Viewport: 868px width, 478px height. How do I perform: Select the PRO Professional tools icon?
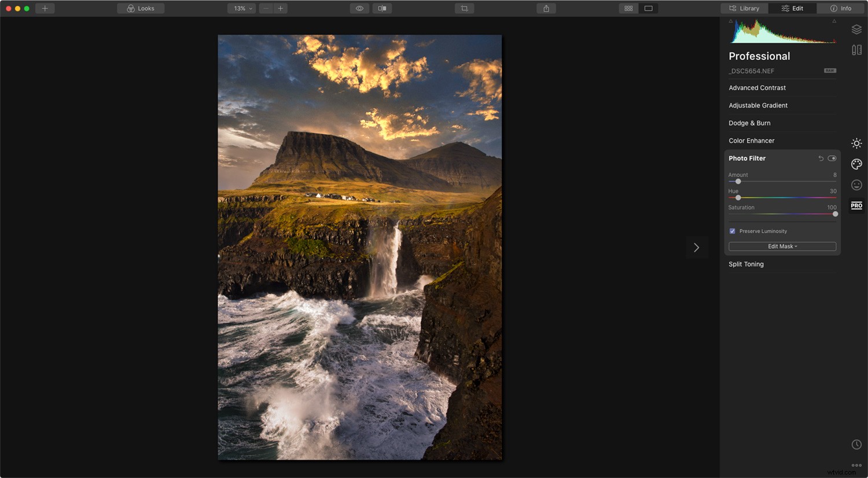856,205
